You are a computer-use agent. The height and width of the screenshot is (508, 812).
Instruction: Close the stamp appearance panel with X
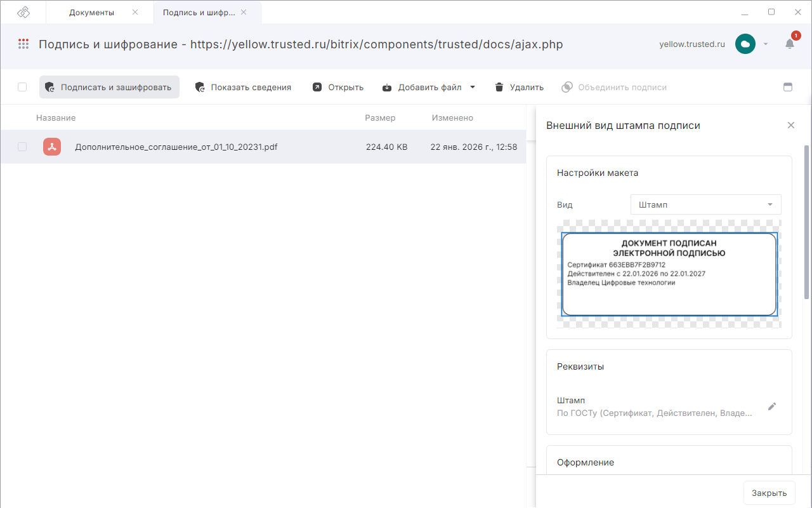coord(790,125)
